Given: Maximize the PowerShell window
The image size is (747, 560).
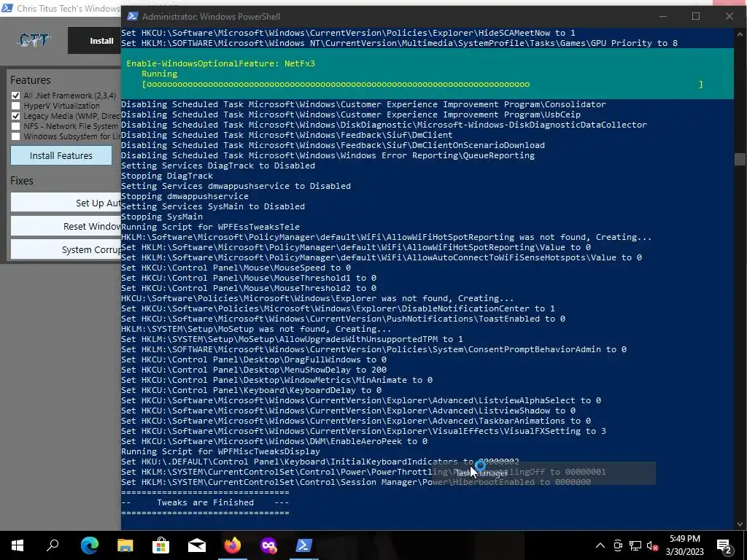Looking at the screenshot, I should (696, 16).
